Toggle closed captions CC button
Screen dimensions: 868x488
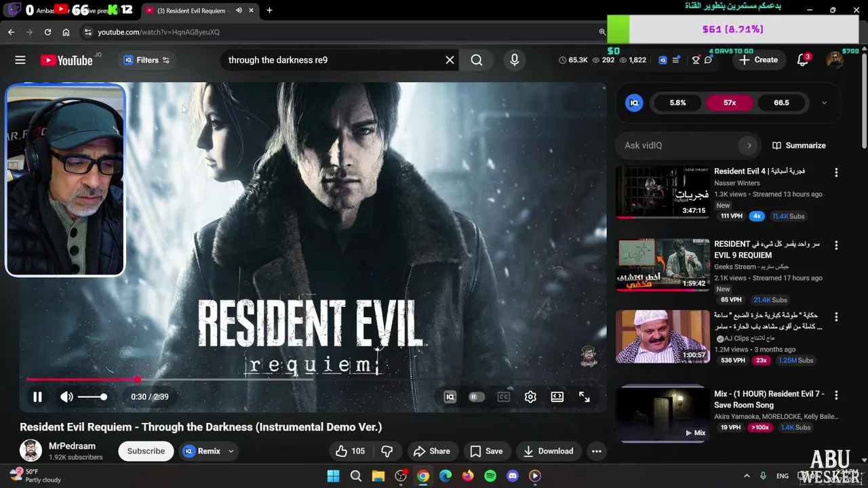point(503,397)
